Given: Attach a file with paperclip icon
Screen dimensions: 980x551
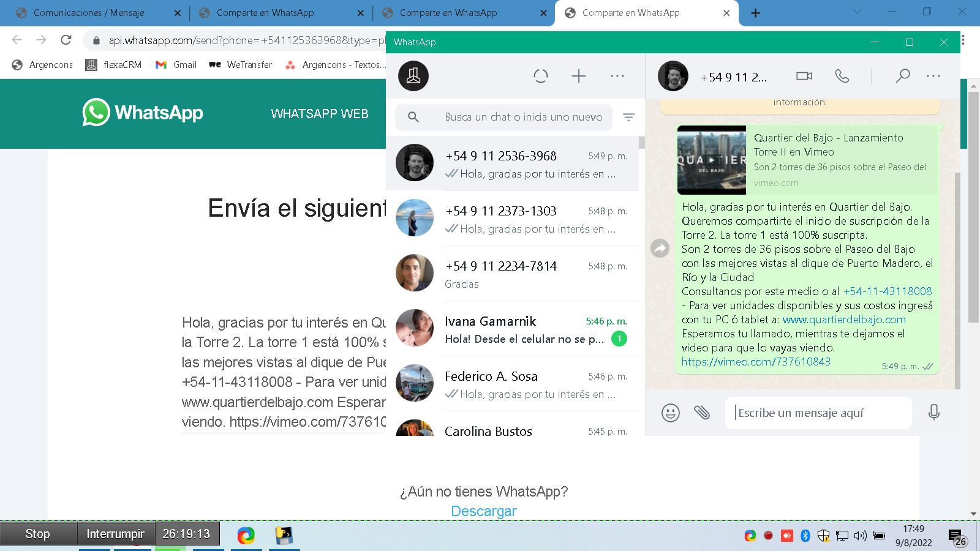Looking at the screenshot, I should pyautogui.click(x=702, y=413).
